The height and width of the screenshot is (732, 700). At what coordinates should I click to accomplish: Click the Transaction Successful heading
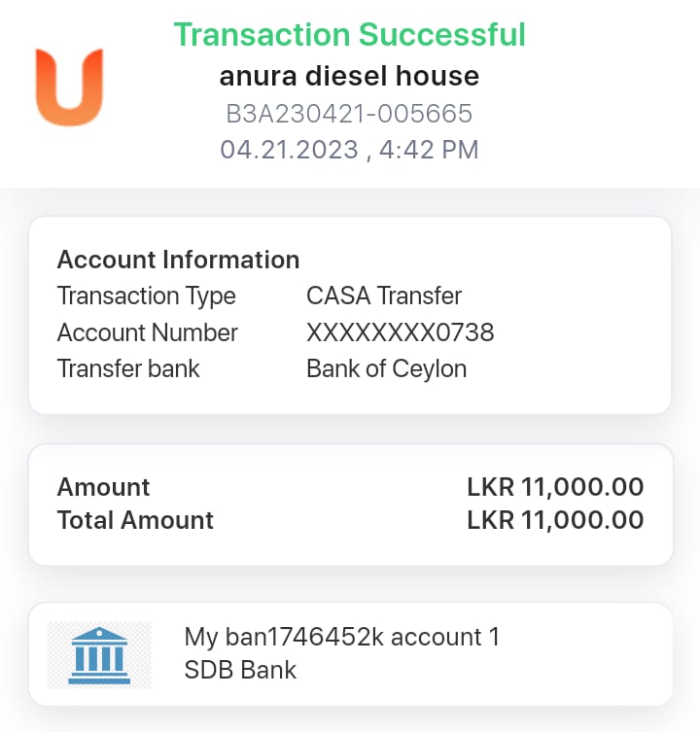[x=349, y=35]
